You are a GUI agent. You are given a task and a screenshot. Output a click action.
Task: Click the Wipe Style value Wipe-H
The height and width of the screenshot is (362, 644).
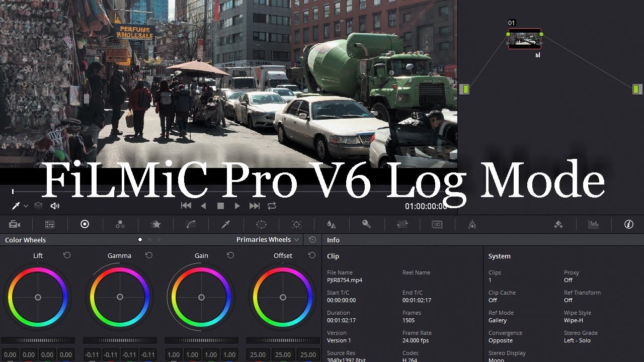coord(574,320)
